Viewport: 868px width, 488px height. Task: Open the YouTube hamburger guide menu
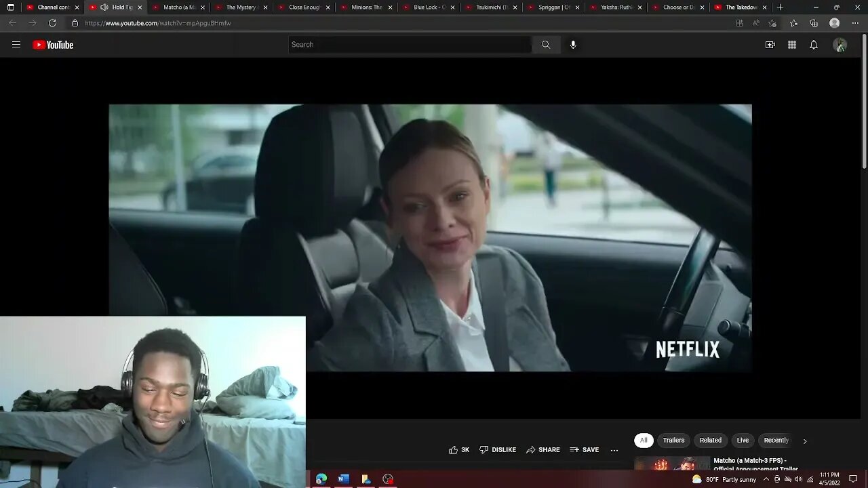click(16, 45)
